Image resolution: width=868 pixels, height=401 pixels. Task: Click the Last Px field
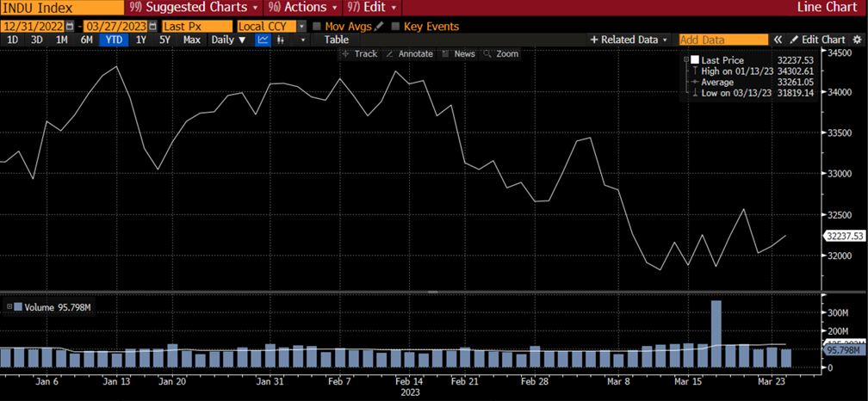pyautogui.click(x=197, y=26)
